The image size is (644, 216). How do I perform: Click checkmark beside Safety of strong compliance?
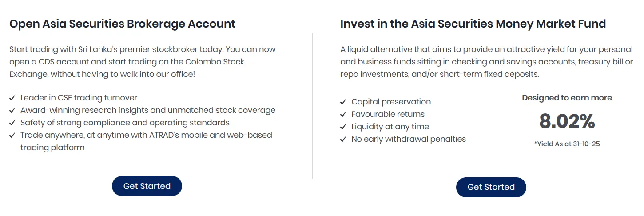coord(12,123)
